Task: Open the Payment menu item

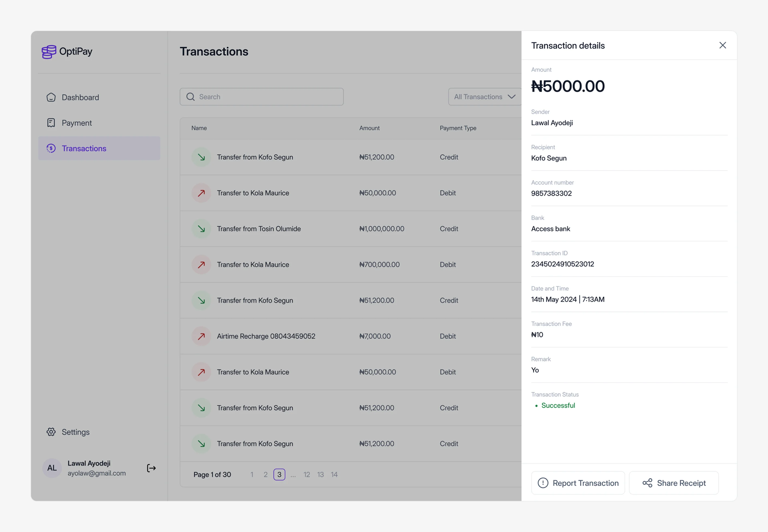Action: click(x=99, y=123)
